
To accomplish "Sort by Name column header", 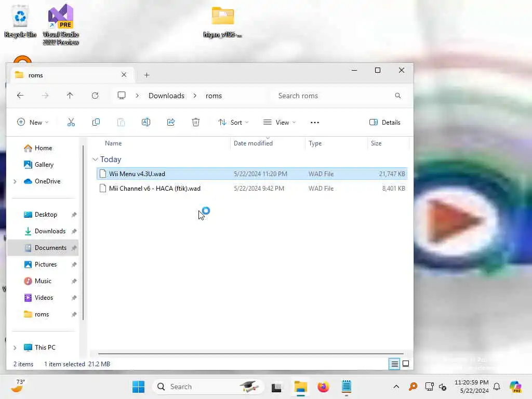I will tap(113, 143).
